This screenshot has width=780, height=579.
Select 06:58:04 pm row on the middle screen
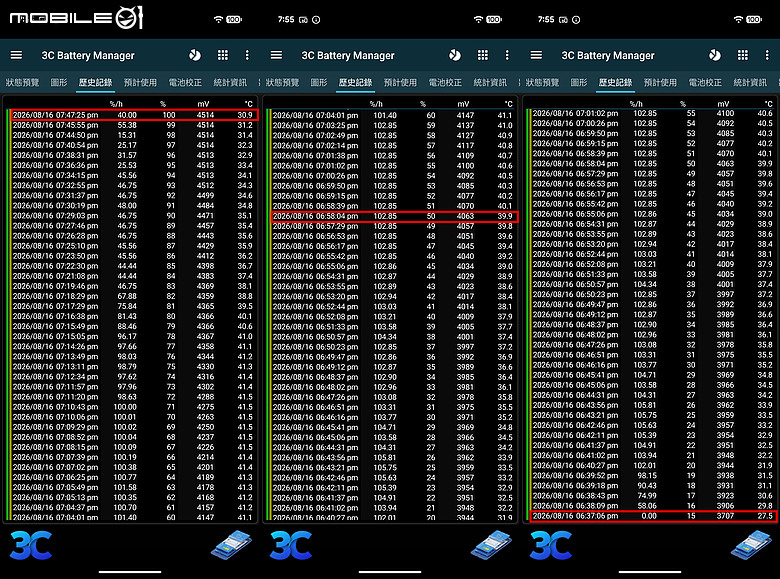click(394, 216)
